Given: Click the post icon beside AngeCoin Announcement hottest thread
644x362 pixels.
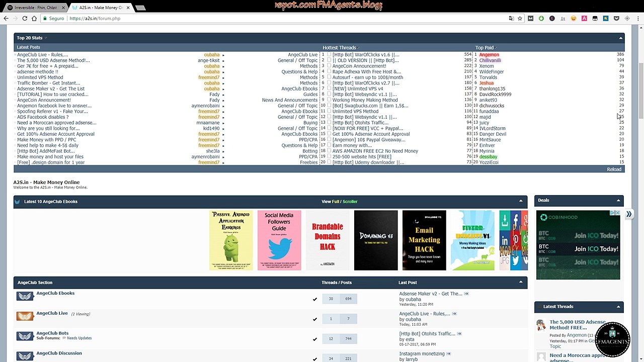Looking at the screenshot, I should 329,66.
